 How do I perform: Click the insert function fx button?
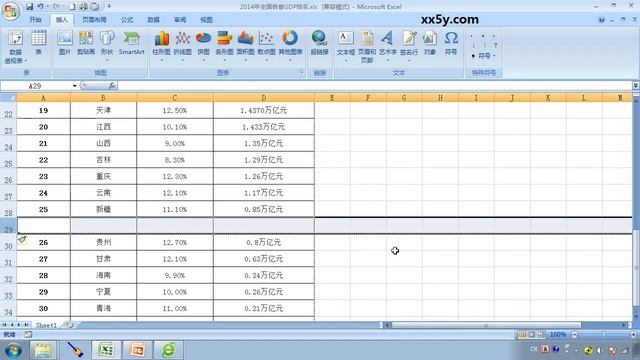(112, 86)
